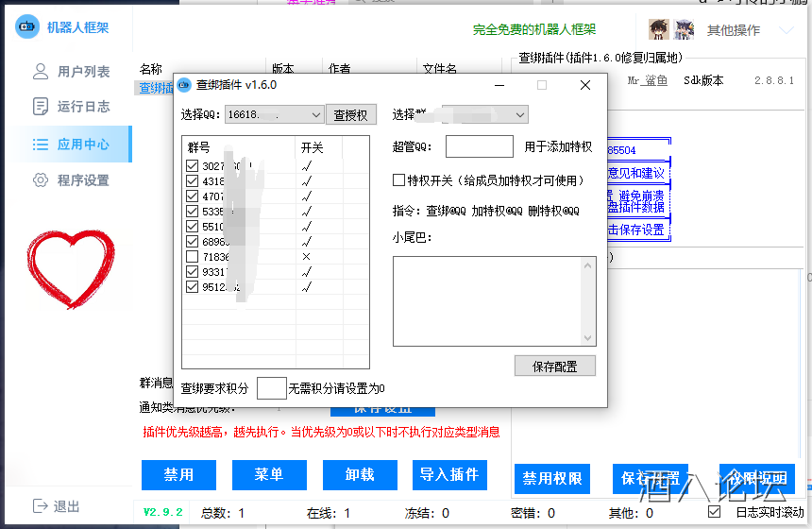The image size is (812, 529).
Task: Click the 查绑插件 dialog title icon
Action: click(184, 85)
